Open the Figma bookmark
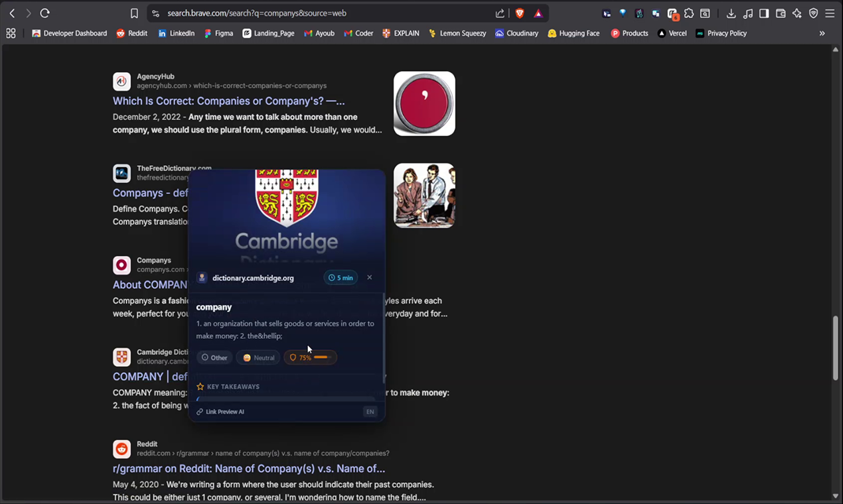The height and width of the screenshot is (504, 843). [218, 33]
